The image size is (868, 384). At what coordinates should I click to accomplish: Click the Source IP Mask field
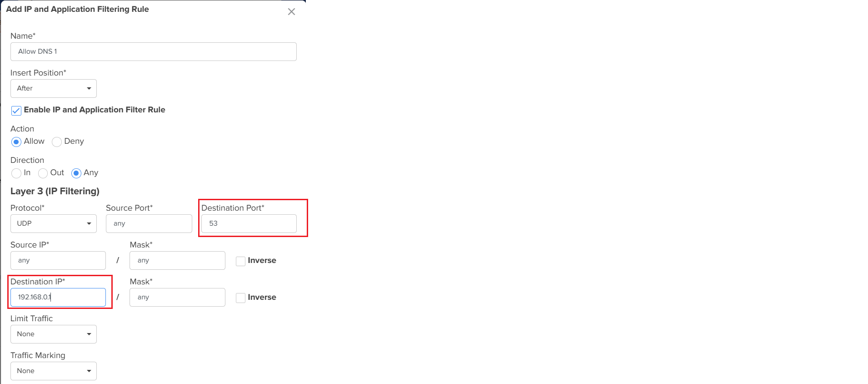click(x=177, y=261)
